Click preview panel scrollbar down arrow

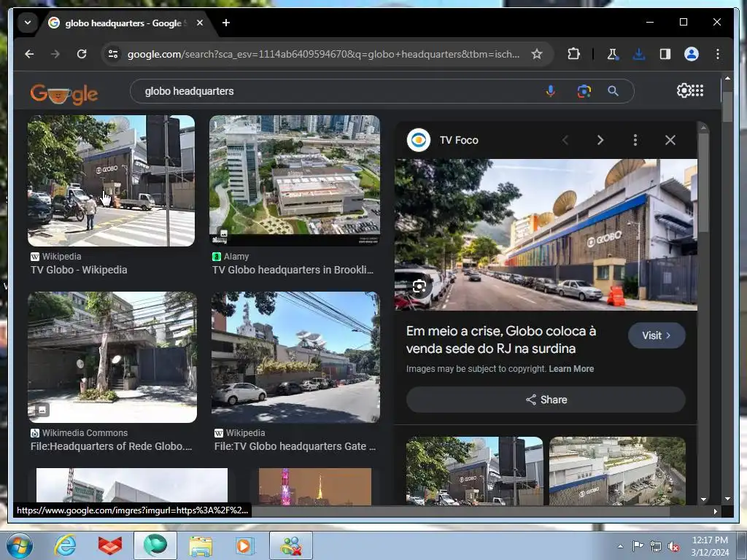704,499
